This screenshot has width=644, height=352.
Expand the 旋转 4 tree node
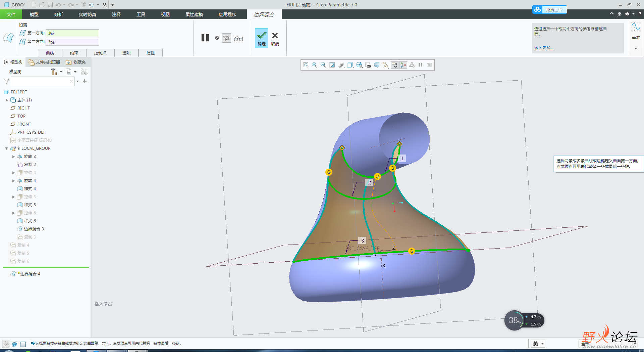click(13, 181)
